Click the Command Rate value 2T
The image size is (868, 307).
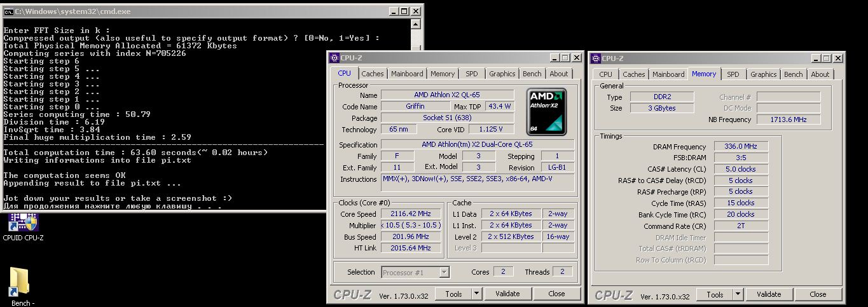click(x=741, y=226)
